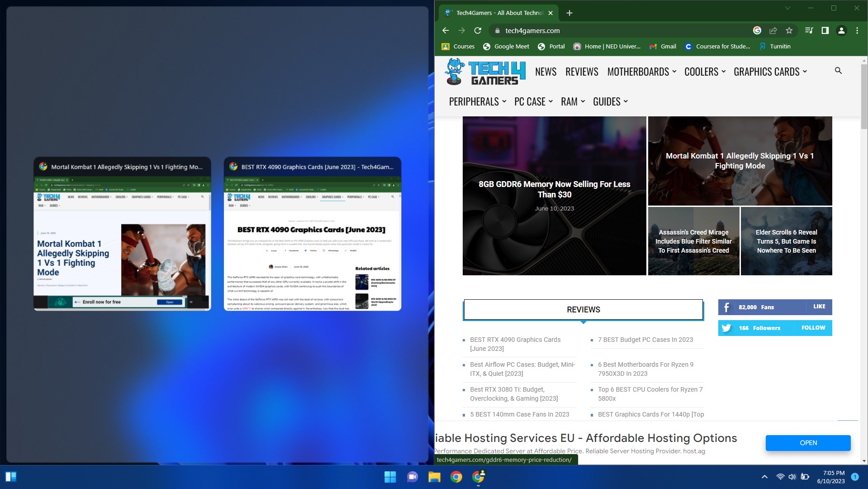868x489 pixels.
Task: Open the Courses bookmark
Action: [x=458, y=46]
